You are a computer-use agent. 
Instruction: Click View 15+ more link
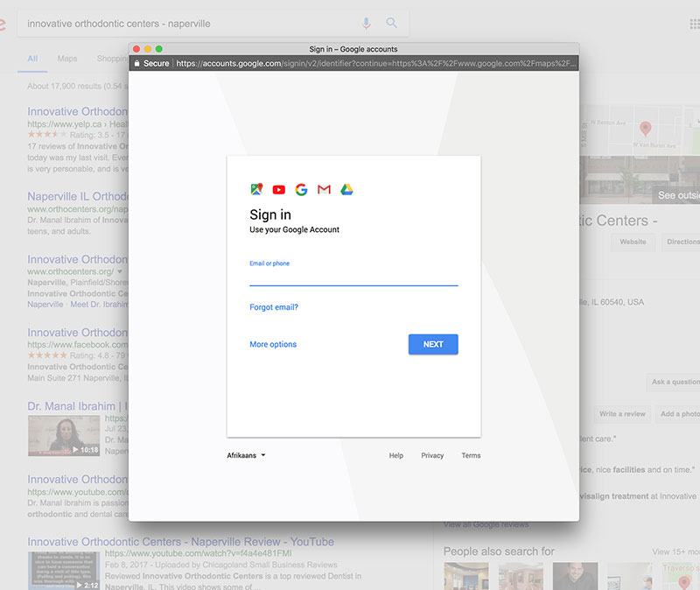point(675,552)
